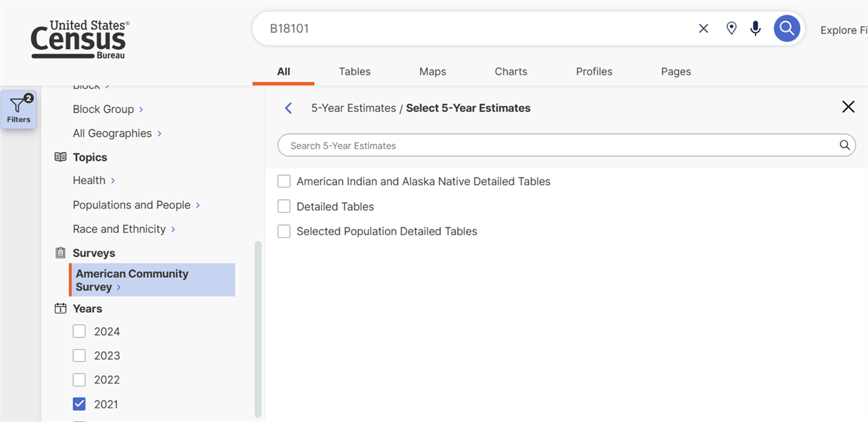Click the blue magnifier search button

tap(787, 29)
